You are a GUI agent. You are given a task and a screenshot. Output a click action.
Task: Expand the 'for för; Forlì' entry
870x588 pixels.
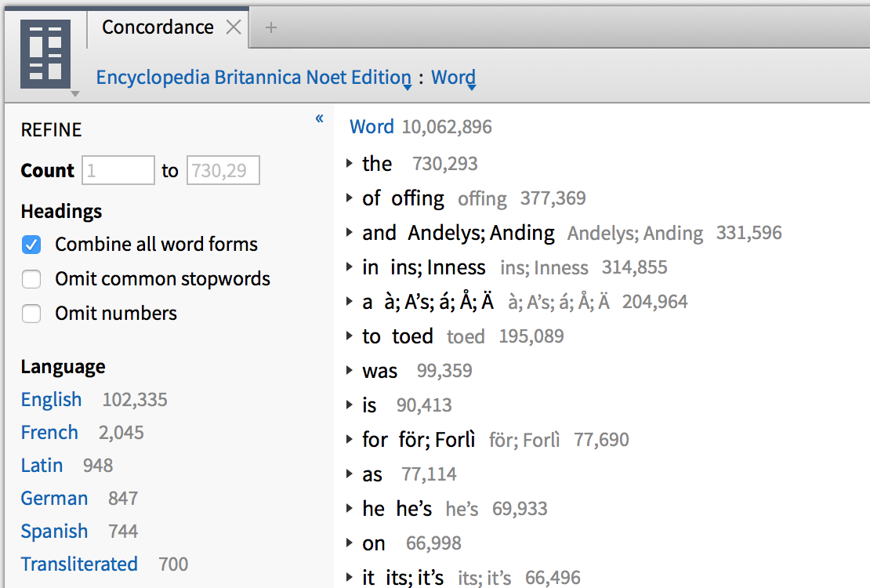[349, 439]
